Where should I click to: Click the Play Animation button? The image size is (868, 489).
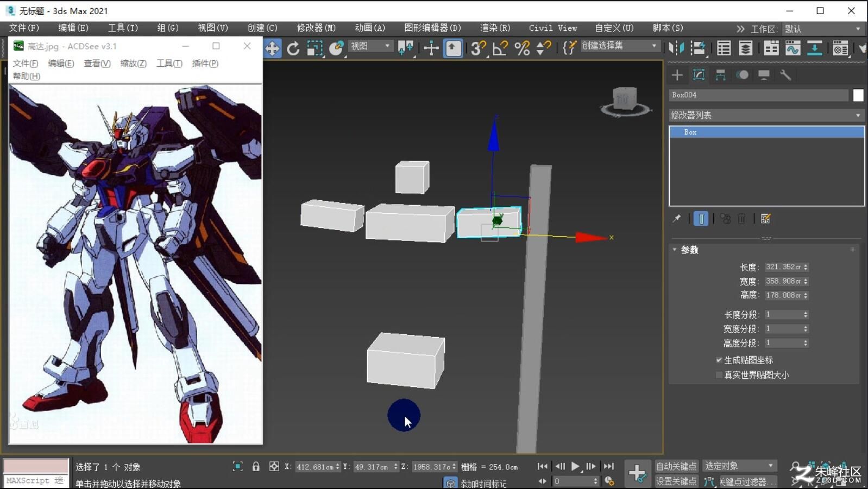(x=575, y=466)
